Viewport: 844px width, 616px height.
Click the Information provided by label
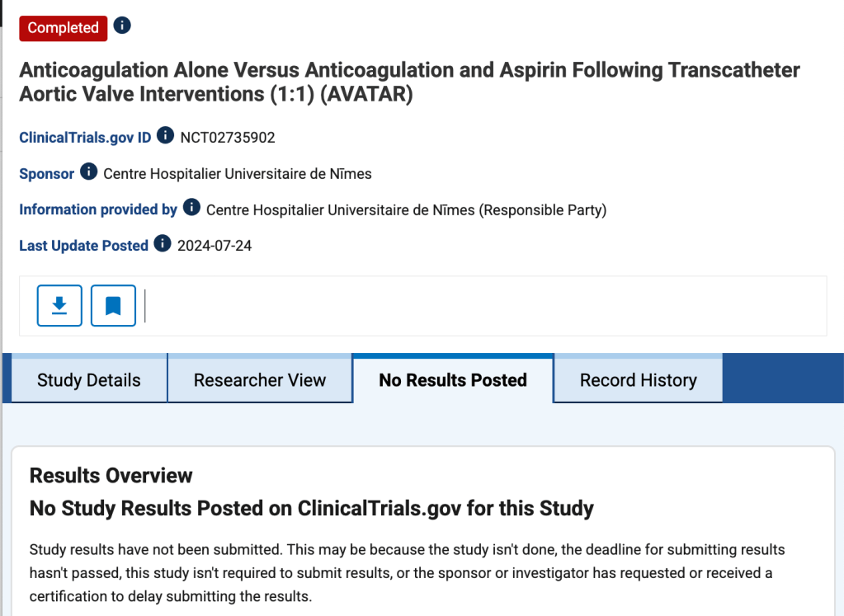tap(98, 209)
